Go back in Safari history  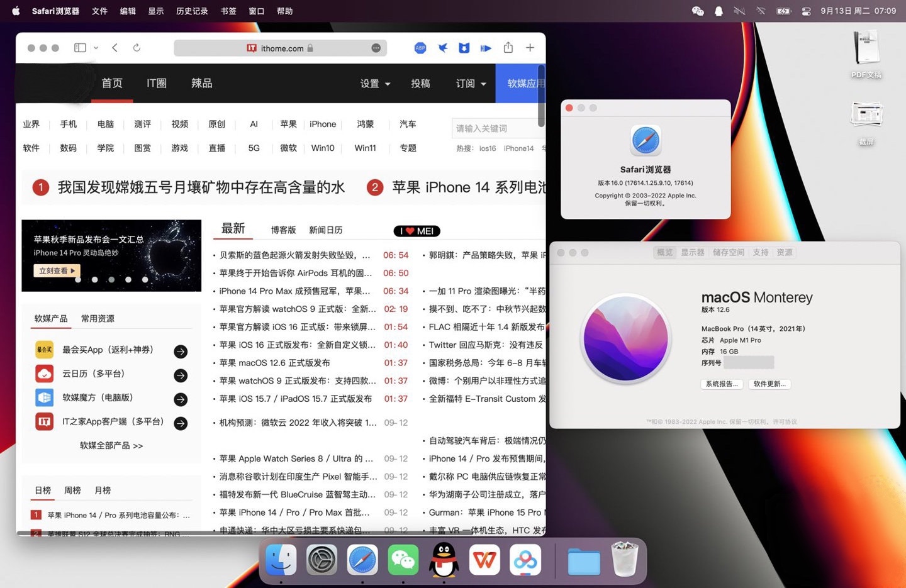click(115, 48)
